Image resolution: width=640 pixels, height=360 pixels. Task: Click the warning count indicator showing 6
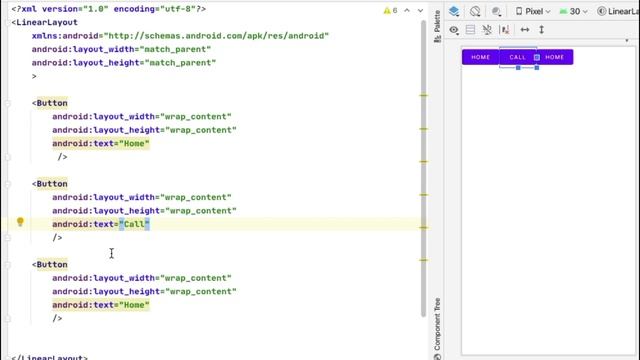[390, 11]
